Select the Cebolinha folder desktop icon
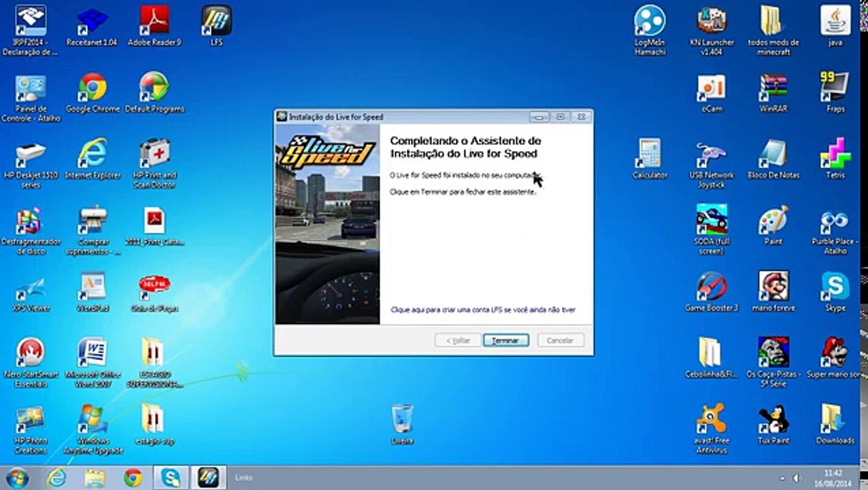Image resolution: width=868 pixels, height=490 pixels. (712, 359)
